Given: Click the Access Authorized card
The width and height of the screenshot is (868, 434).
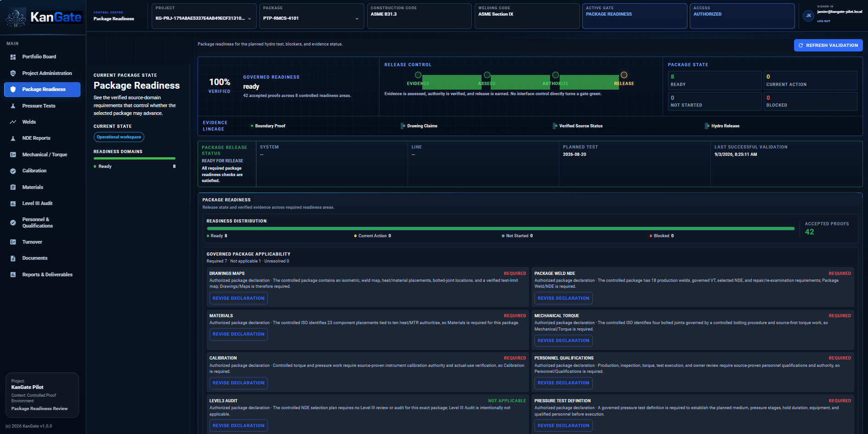Looking at the screenshot, I should (x=742, y=16).
